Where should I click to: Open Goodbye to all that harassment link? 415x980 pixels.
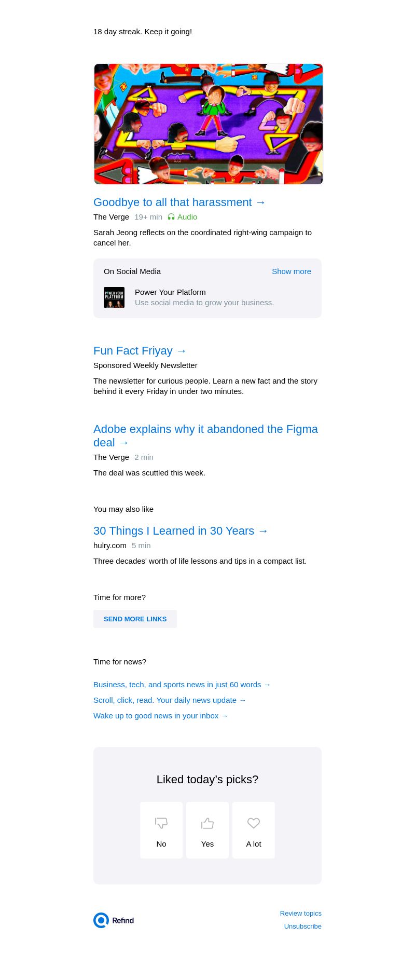179,202
